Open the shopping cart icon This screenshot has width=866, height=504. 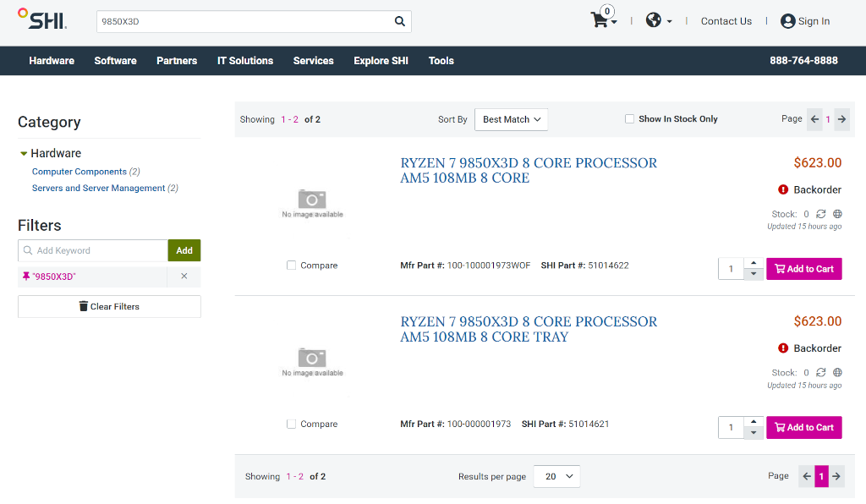pyautogui.click(x=600, y=20)
